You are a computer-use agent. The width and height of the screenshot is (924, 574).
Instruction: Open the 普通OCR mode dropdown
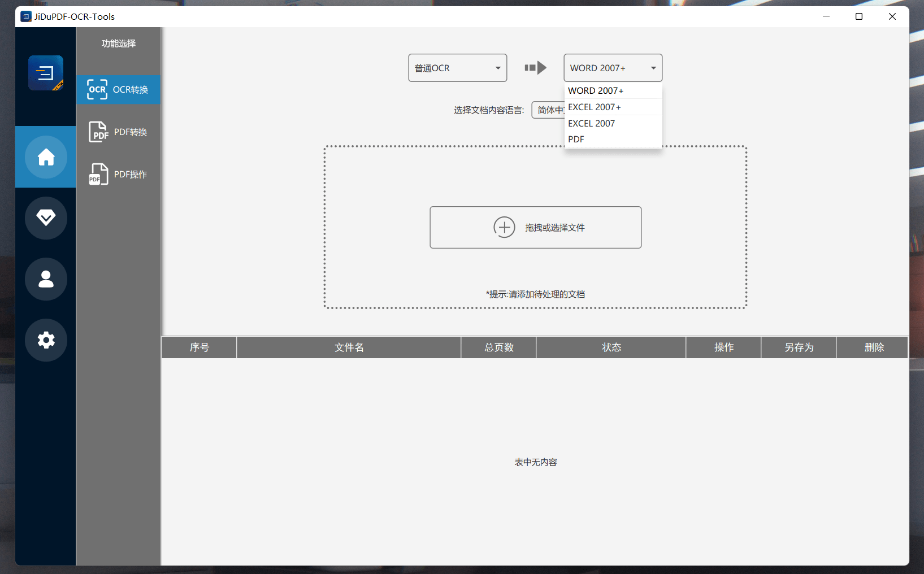(x=457, y=68)
